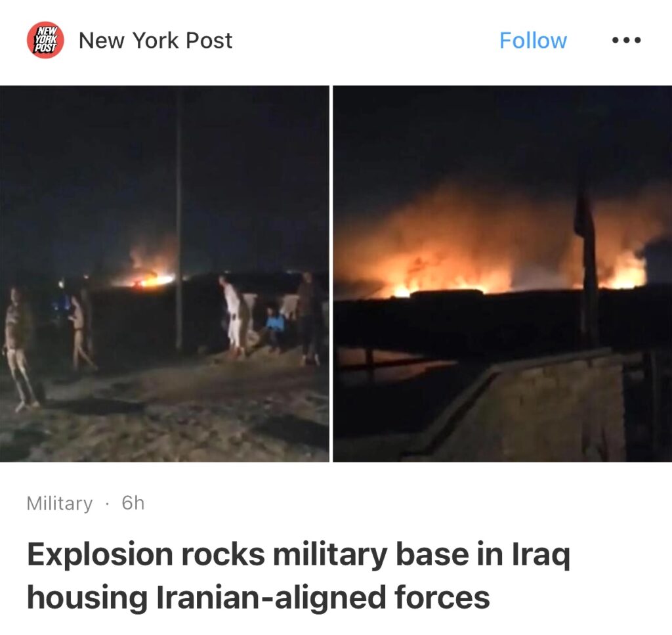The image size is (672, 635).
Task: Visit the publisher profile via its logo
Action: tap(45, 40)
